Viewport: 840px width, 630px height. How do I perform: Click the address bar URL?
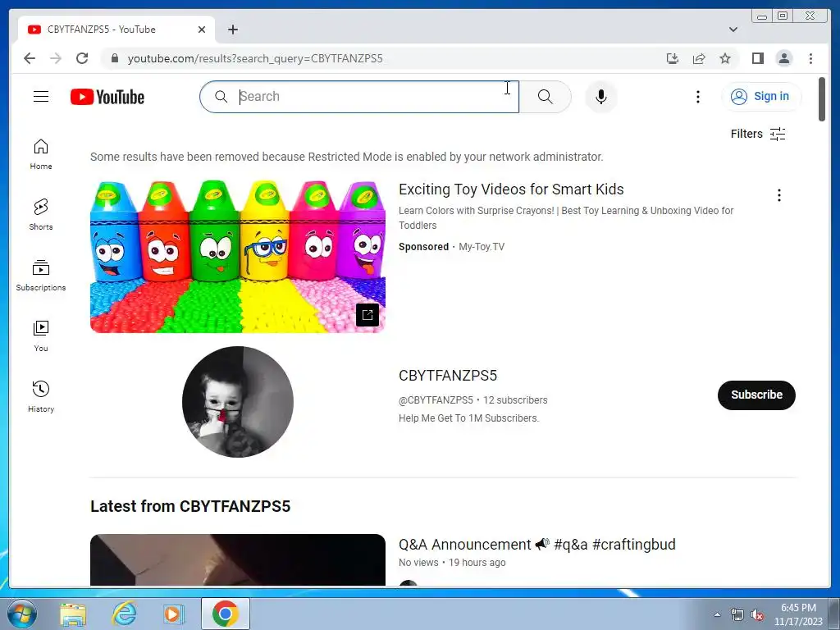tap(255, 58)
